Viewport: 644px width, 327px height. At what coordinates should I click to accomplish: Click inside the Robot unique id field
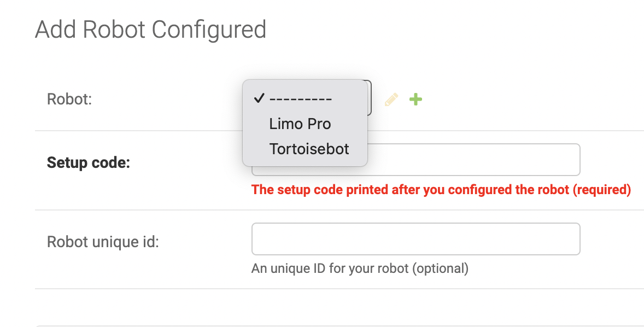click(x=415, y=239)
